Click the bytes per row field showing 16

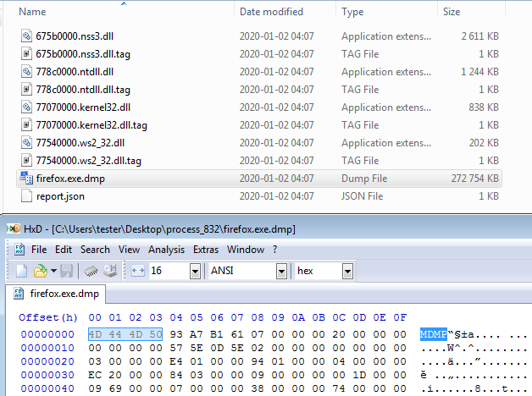169,271
